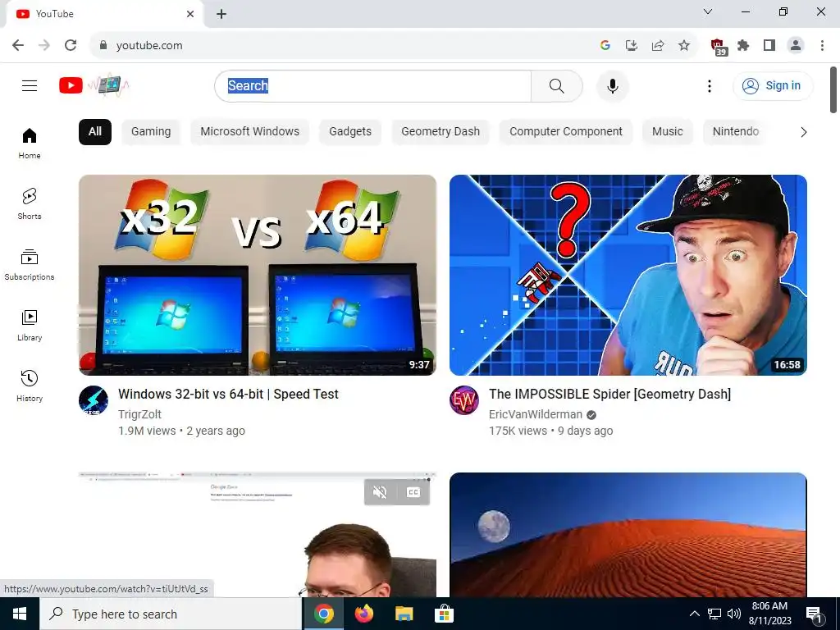Open Microsoft Store from taskbar
The width and height of the screenshot is (840, 630).
point(444,614)
